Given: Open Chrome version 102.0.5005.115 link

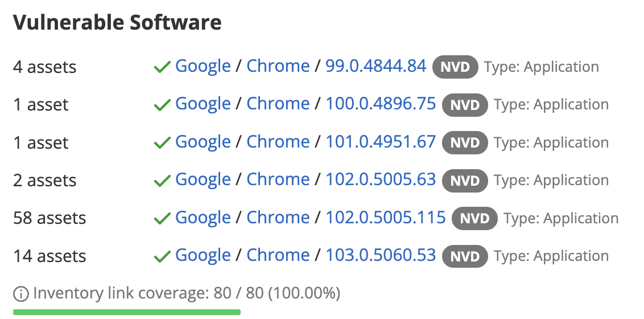Looking at the screenshot, I should (x=386, y=218).
